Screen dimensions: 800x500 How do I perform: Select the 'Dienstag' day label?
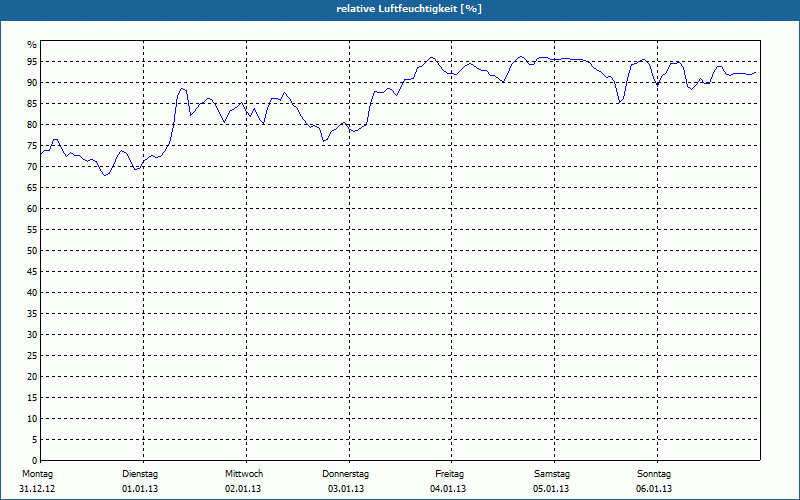pyautogui.click(x=140, y=474)
